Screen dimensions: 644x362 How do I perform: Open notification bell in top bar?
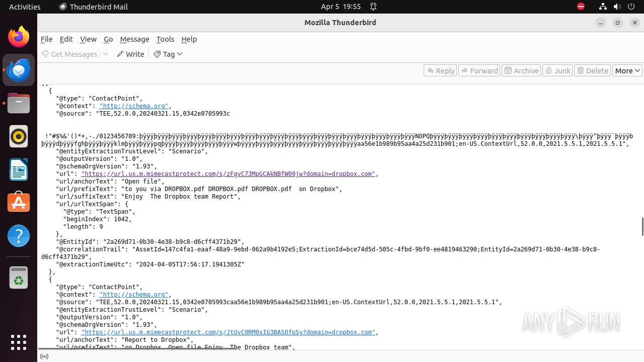[x=373, y=7]
